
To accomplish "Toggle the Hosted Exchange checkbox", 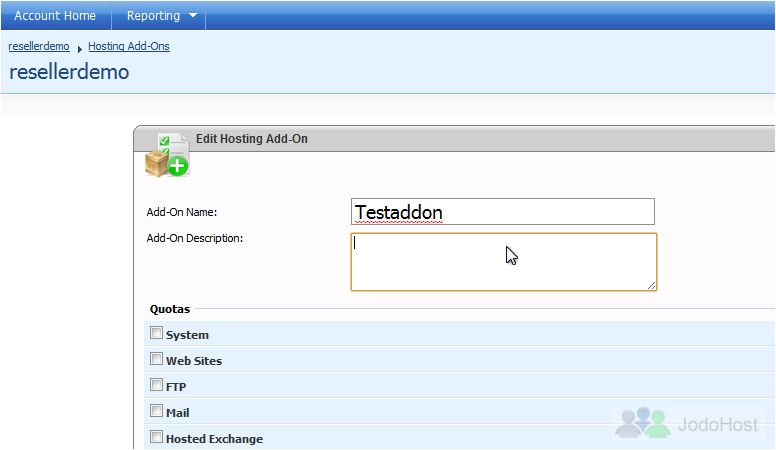I will coord(156,437).
